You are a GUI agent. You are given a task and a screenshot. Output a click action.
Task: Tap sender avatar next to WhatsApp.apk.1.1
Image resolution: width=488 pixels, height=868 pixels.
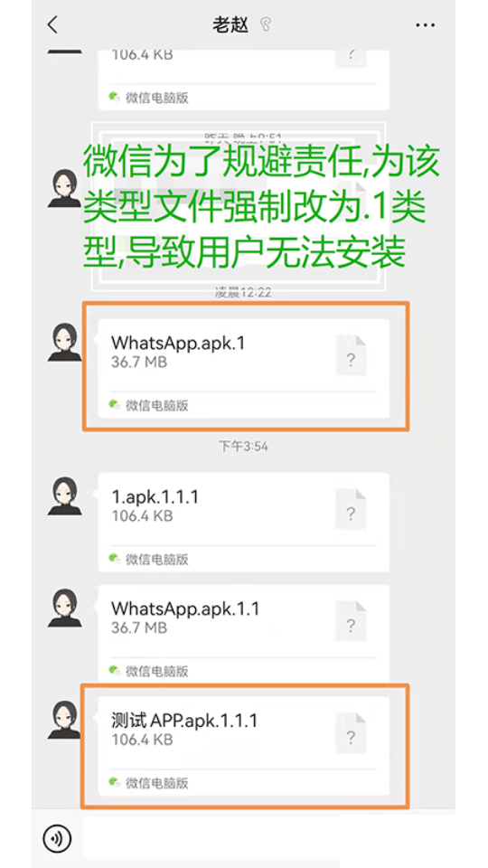[64, 608]
